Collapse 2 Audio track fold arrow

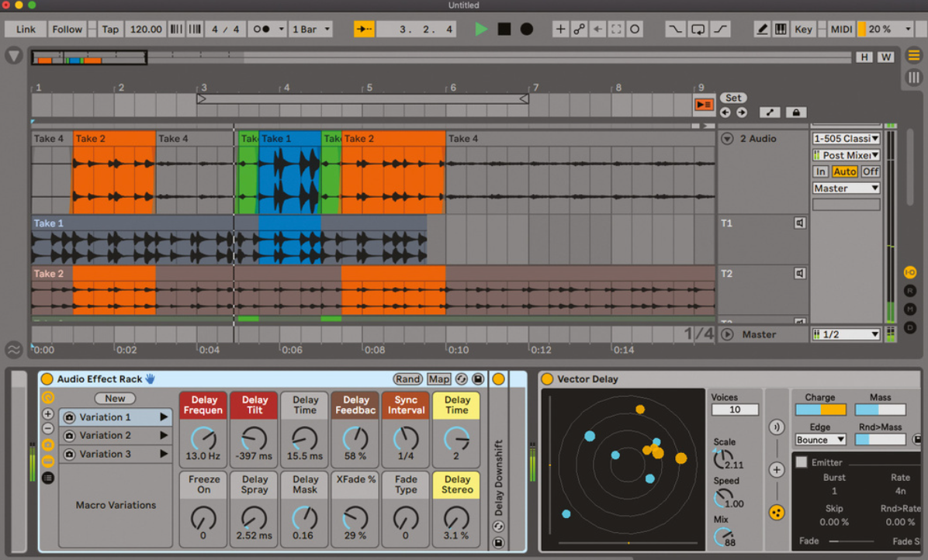(727, 138)
